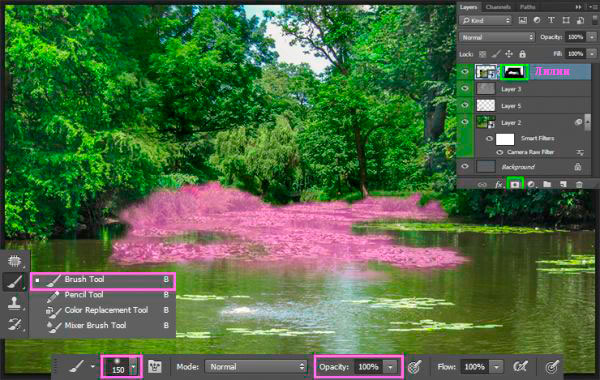600x380 pixels.
Task: Lock image pixels brush icon
Action: click(496, 54)
